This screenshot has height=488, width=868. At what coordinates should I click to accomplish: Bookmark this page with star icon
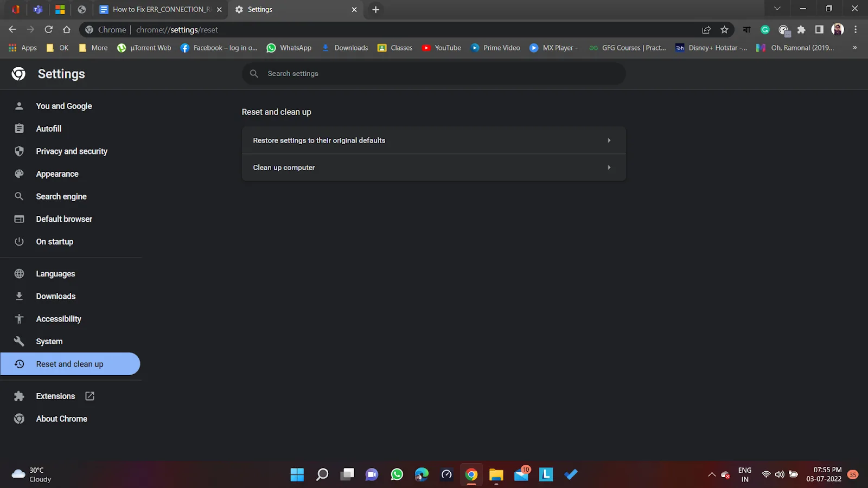724,30
